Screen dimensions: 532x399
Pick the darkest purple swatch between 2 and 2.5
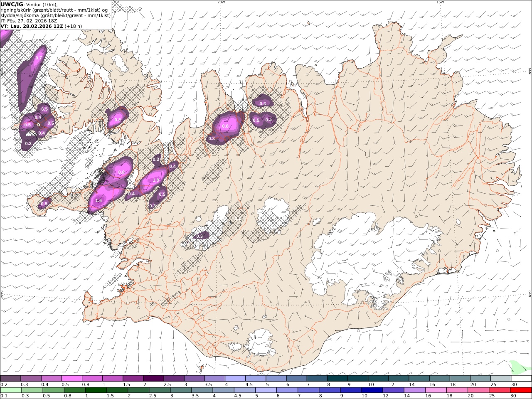pos(153,379)
